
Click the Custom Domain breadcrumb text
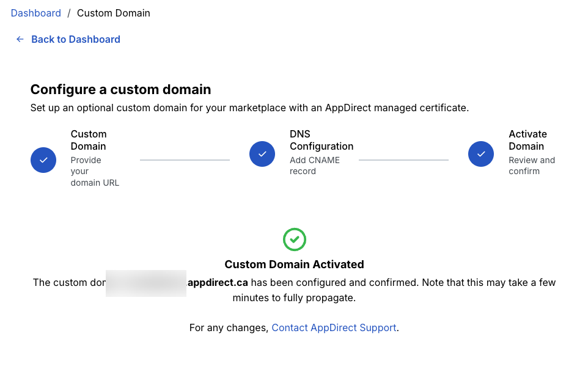tap(113, 13)
